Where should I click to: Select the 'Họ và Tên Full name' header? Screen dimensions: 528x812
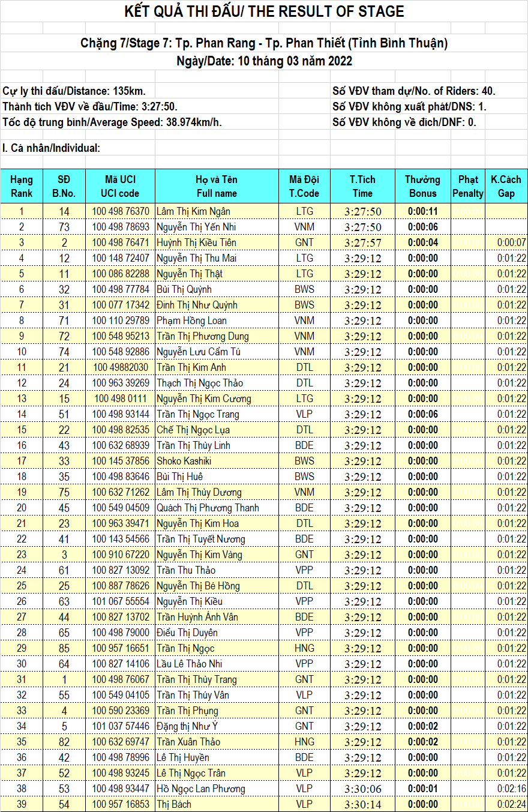(x=217, y=186)
